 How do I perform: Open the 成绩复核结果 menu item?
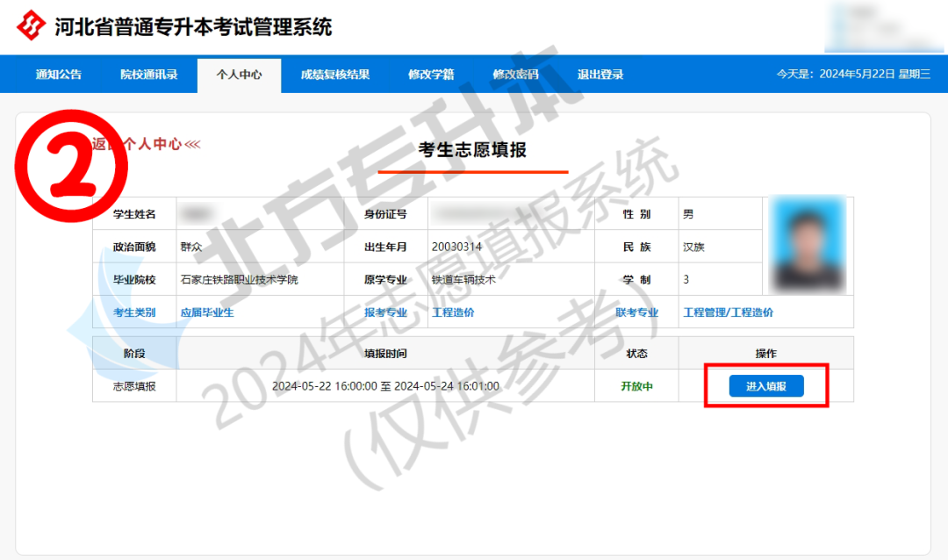click(335, 75)
